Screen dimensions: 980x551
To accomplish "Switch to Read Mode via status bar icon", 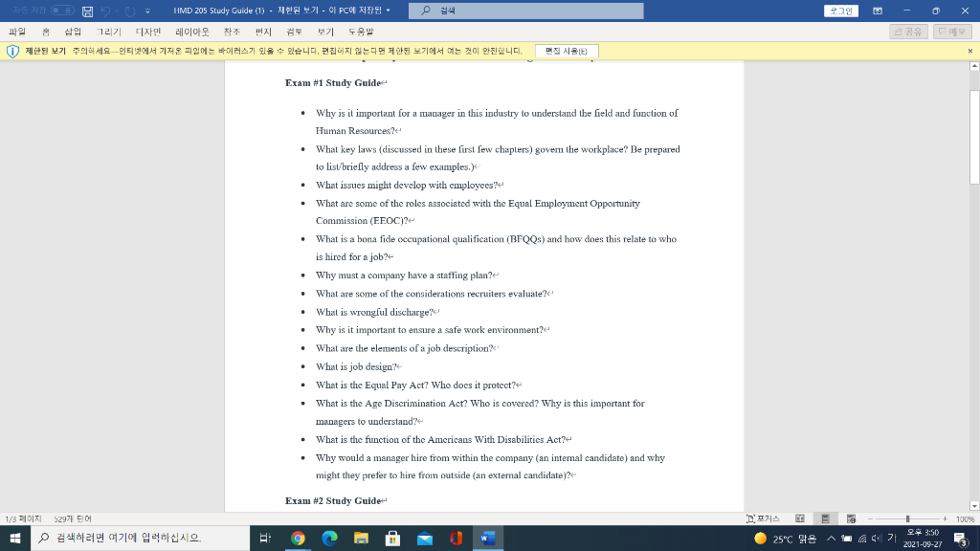I will 800,517.
